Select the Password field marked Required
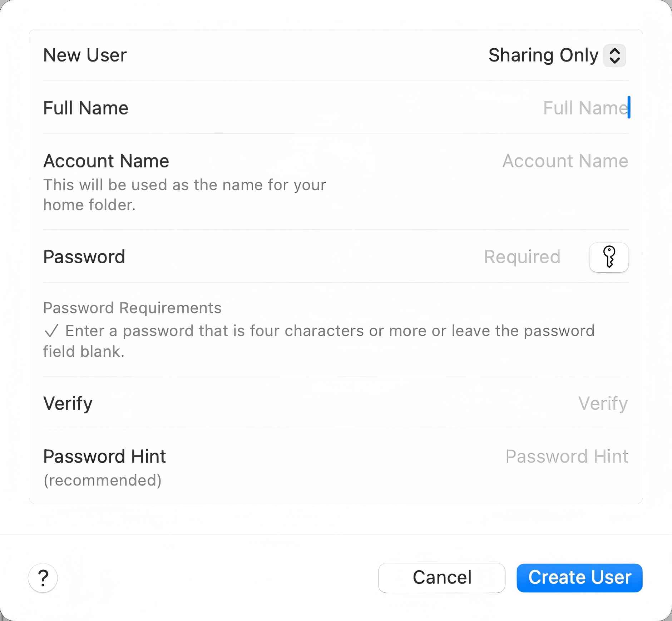 click(522, 257)
